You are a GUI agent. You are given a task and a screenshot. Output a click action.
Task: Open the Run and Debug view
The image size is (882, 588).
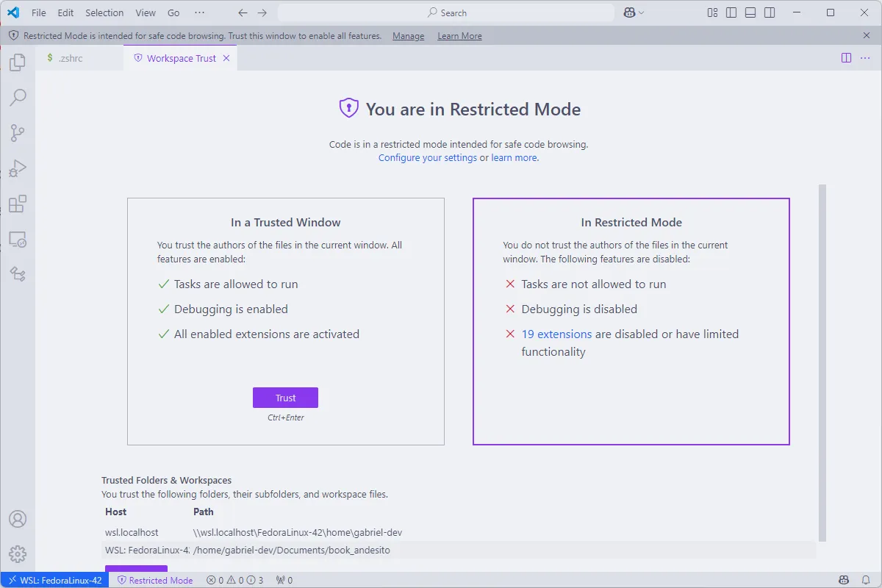pos(18,168)
